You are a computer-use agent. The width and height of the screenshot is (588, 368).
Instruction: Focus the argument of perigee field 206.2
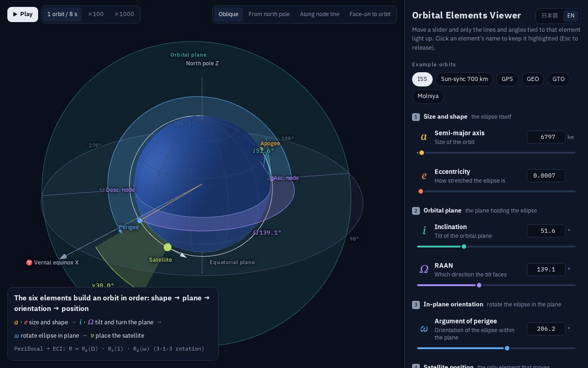[x=546, y=329]
